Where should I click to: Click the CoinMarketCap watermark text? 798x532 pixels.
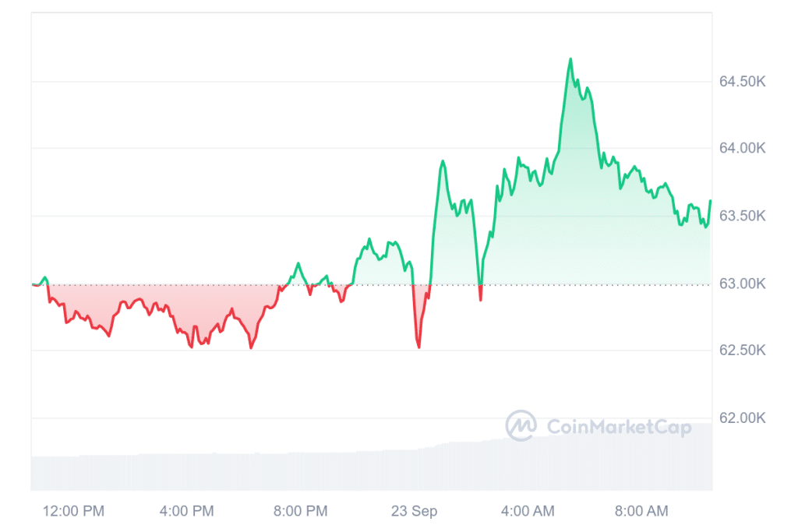(x=619, y=426)
